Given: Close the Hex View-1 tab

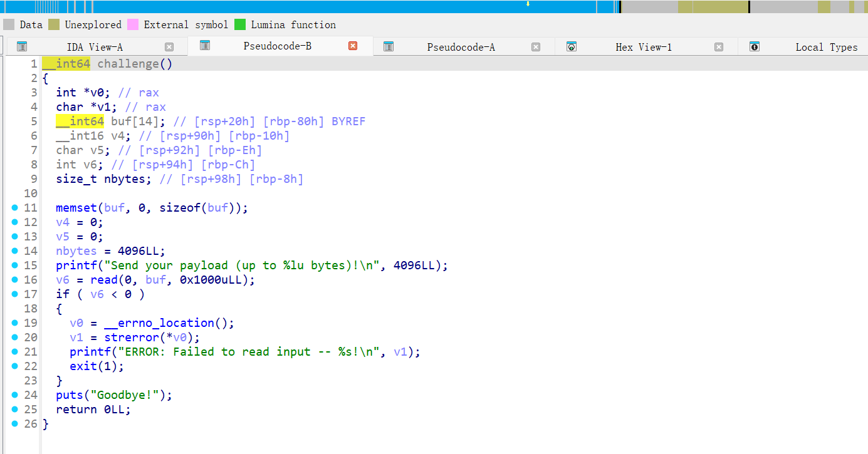Looking at the screenshot, I should click(x=719, y=47).
